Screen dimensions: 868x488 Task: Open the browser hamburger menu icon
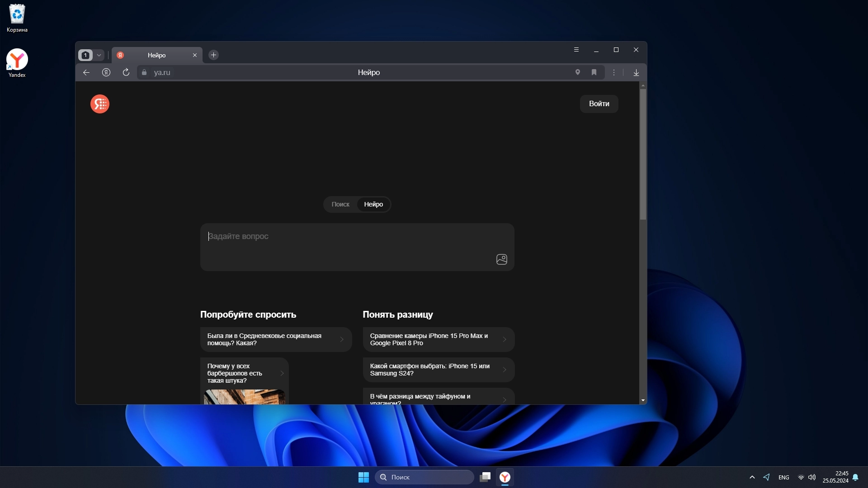tap(576, 50)
